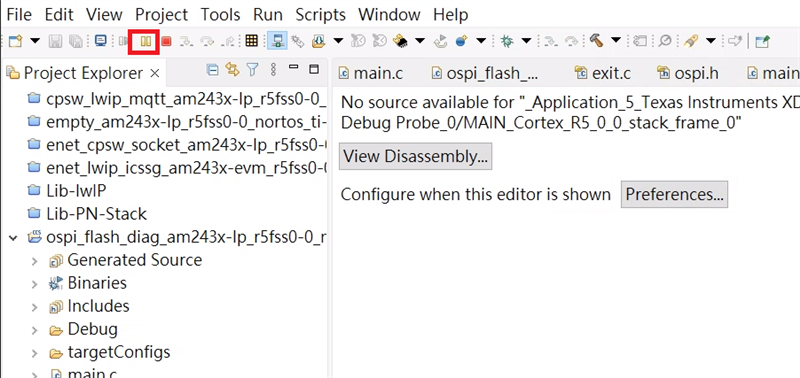Open the Project Explorer filter funnel
800x378 pixels.
(253, 69)
